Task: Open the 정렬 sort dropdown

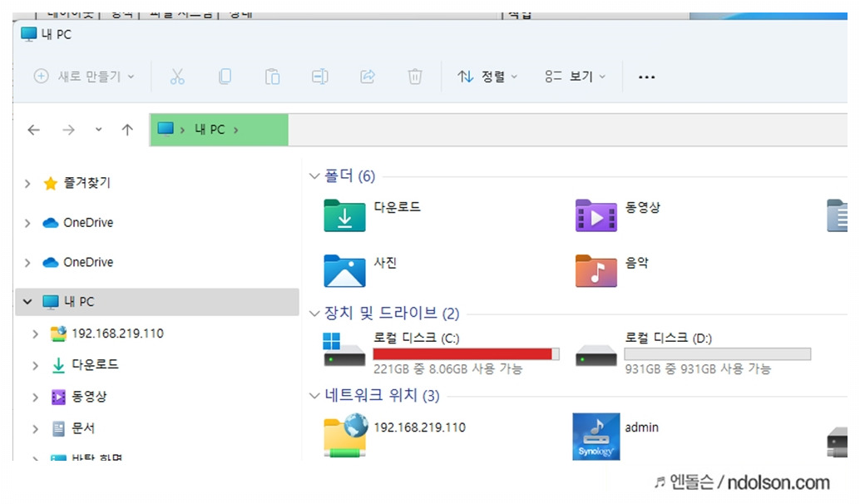Action: pos(487,77)
